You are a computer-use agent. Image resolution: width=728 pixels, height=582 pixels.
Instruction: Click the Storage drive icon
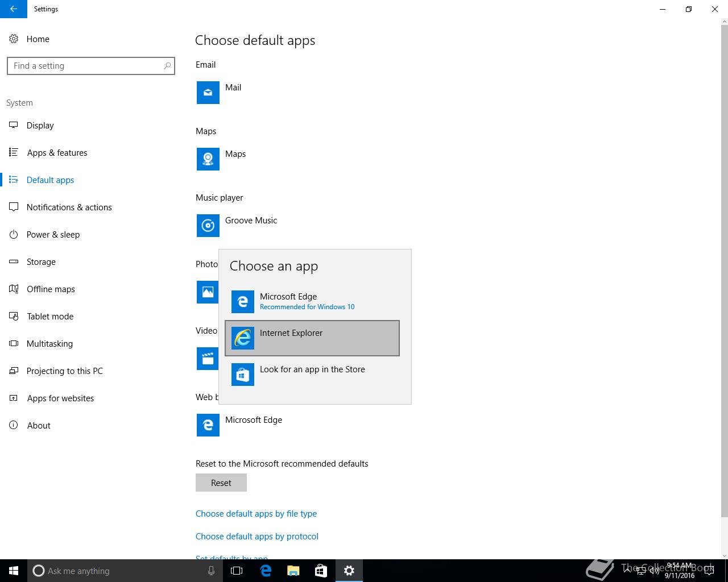pyautogui.click(x=14, y=262)
